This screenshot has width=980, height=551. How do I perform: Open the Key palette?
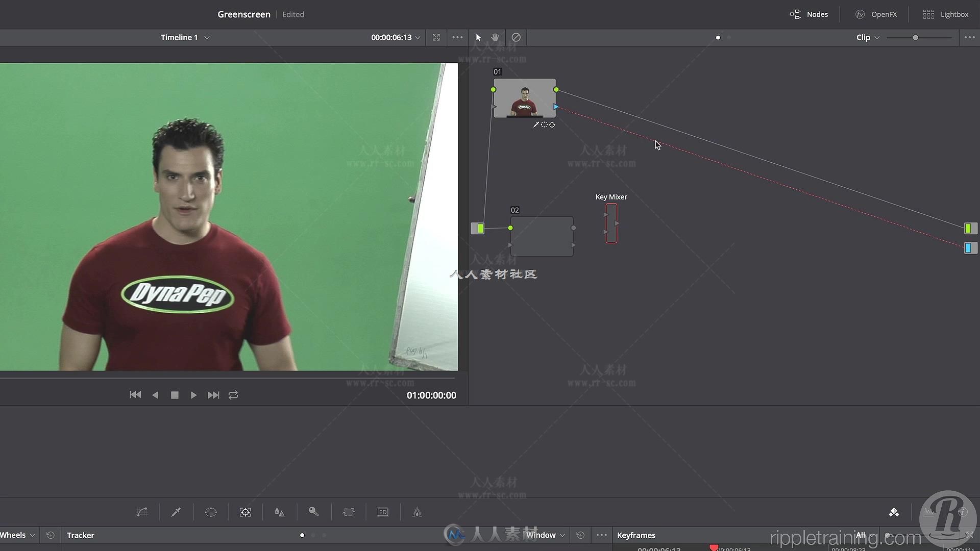click(314, 512)
